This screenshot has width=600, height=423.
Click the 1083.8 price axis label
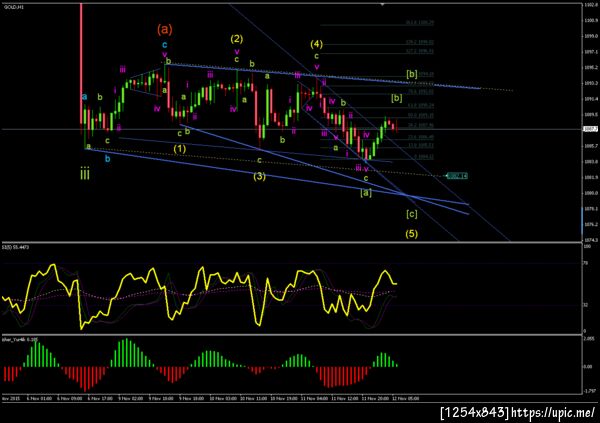[590, 162]
